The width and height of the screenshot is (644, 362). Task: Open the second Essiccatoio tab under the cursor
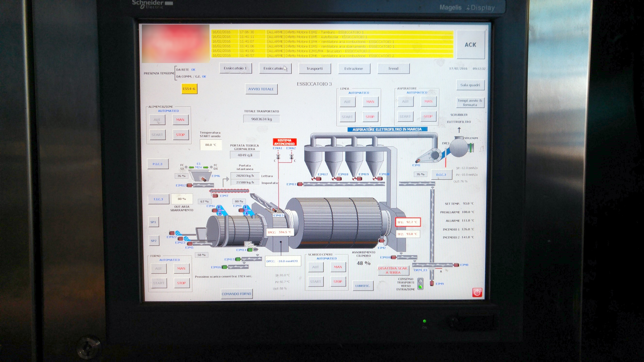[275, 68]
